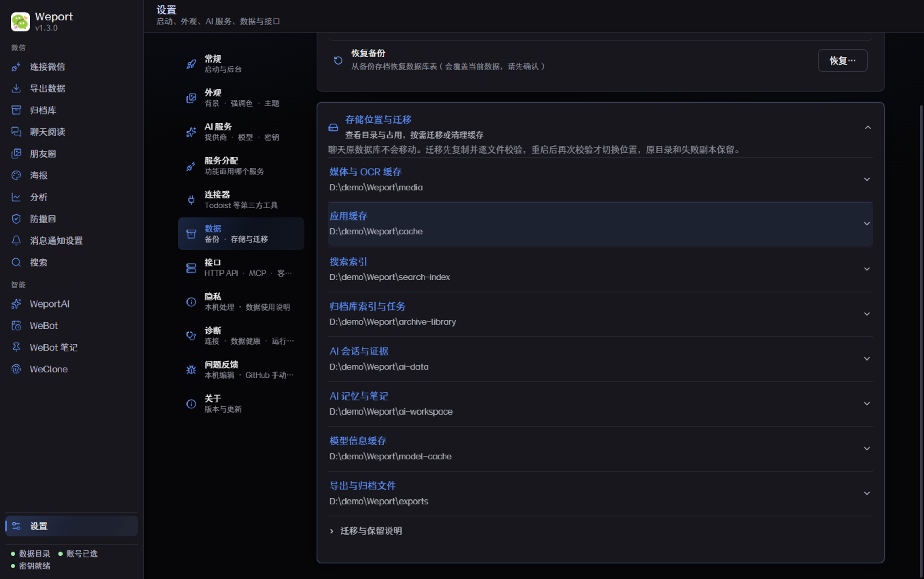Collapse the 存储位置与迁移 section
Image resolution: width=924 pixels, height=579 pixels.
point(868,127)
